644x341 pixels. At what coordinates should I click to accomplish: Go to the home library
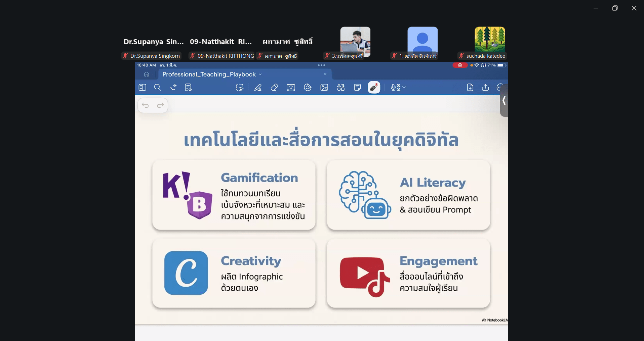click(x=147, y=75)
